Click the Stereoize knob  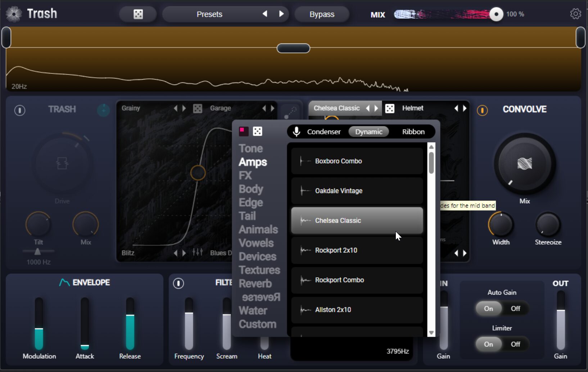(548, 224)
